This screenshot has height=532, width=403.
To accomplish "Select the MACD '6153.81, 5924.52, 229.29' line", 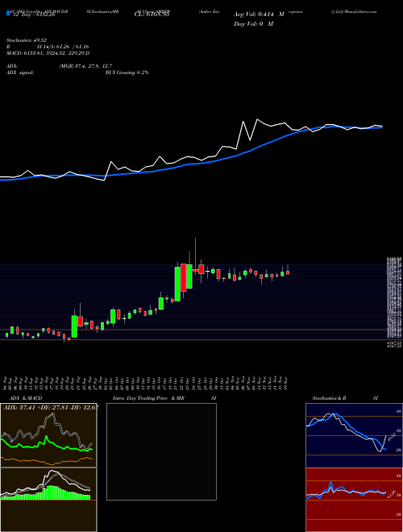I will (48, 53).
